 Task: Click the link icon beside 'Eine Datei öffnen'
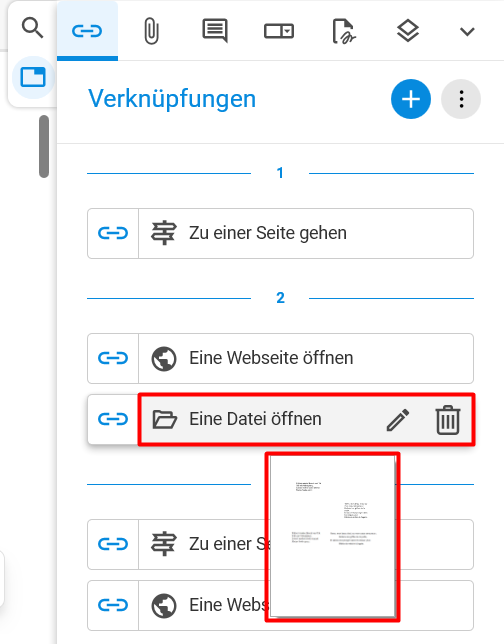pyautogui.click(x=113, y=419)
